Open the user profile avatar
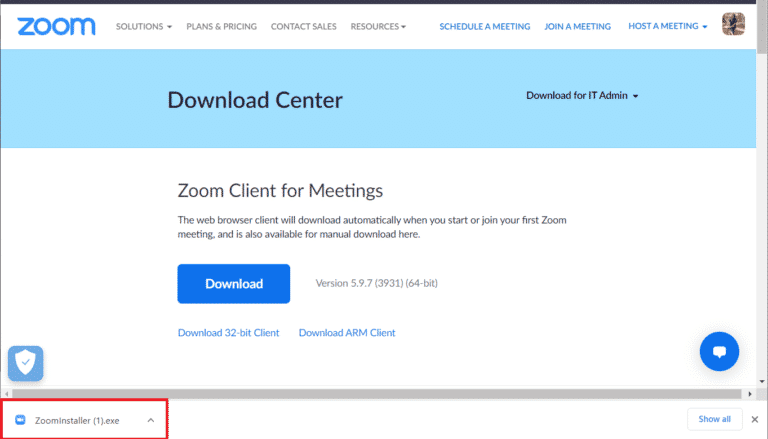 point(733,24)
